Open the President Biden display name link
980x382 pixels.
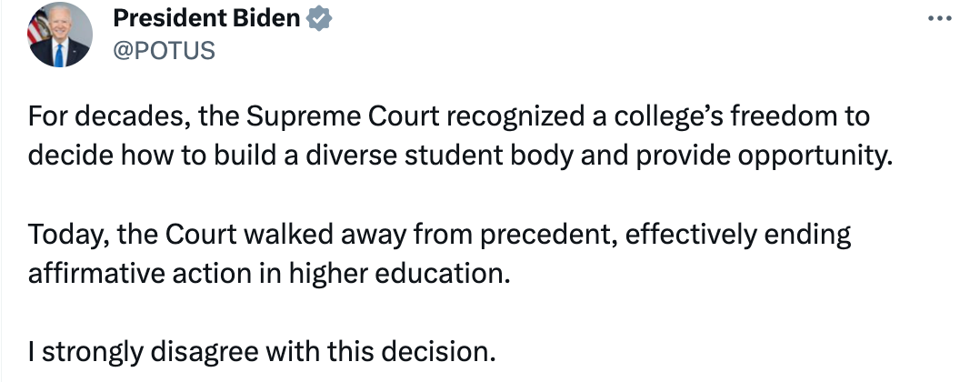207,19
